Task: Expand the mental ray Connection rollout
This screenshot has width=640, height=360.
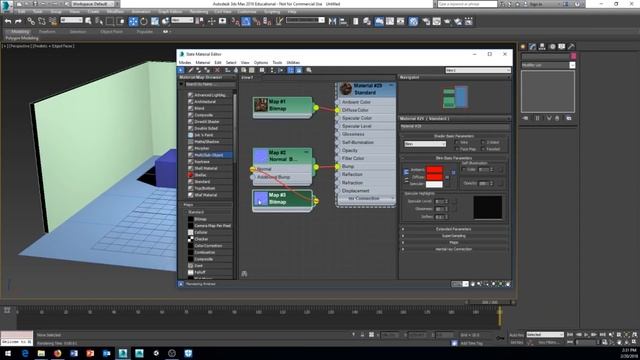Action: (x=453, y=249)
